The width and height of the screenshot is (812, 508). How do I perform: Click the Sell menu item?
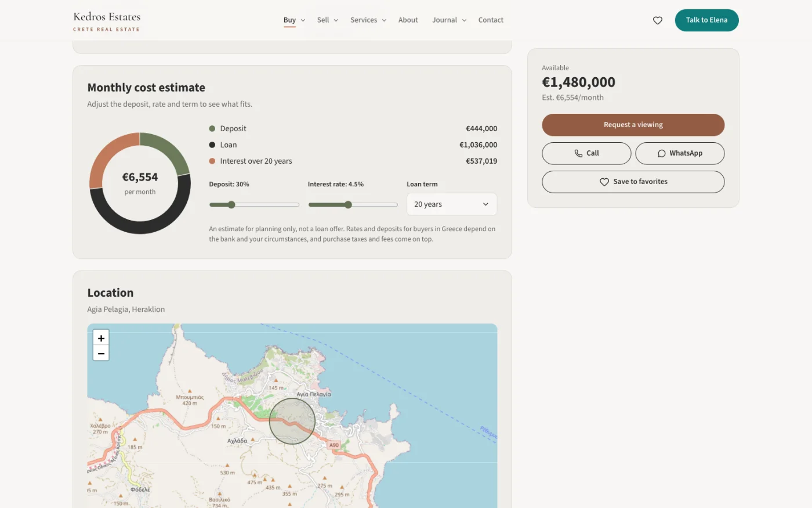323,20
